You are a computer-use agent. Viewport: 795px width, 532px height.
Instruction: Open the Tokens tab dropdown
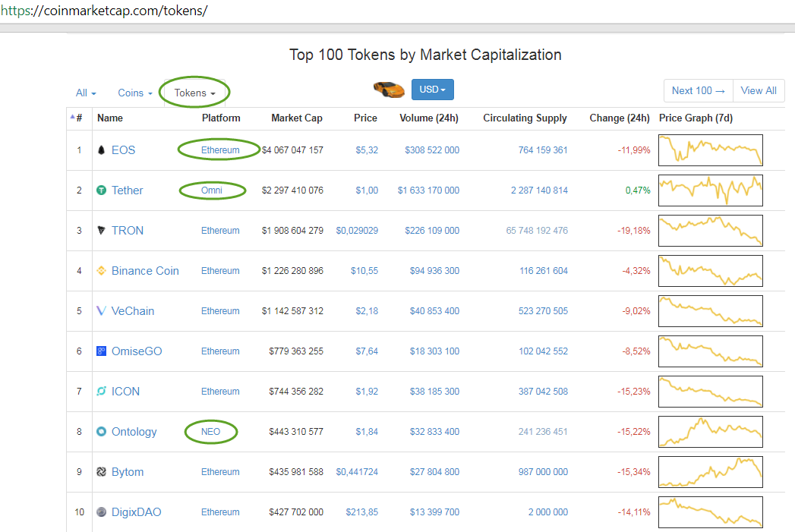click(194, 93)
